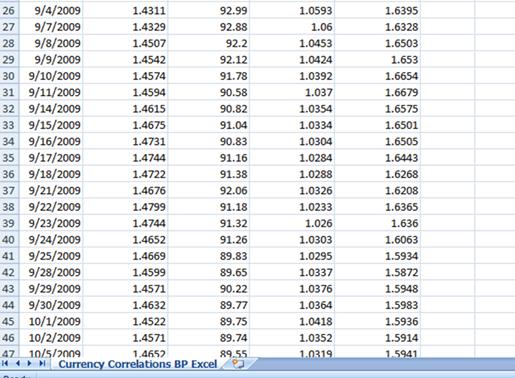Select row header 40
Image resolution: width=515 pixels, height=378 pixels.
tap(9, 239)
